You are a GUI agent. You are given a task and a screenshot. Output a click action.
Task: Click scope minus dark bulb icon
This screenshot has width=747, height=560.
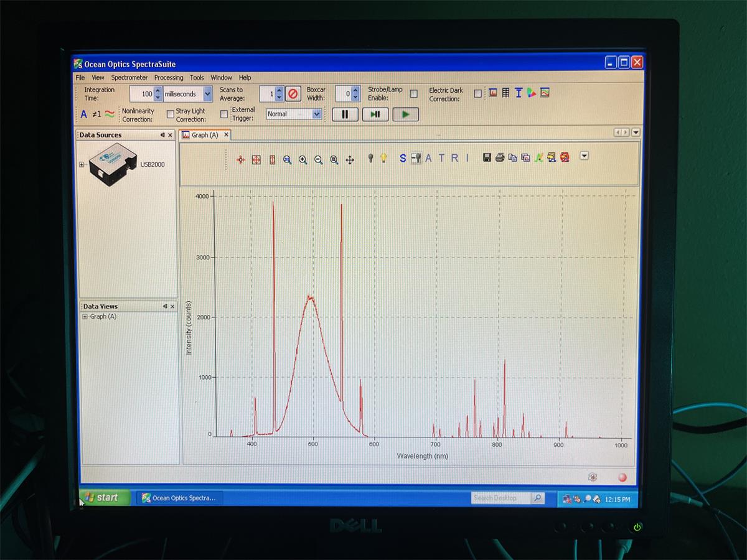click(x=416, y=158)
